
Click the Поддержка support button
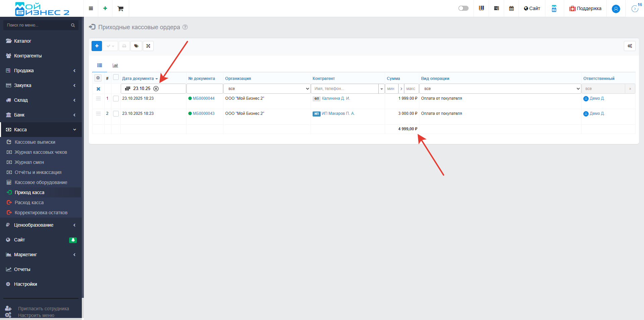click(x=585, y=8)
